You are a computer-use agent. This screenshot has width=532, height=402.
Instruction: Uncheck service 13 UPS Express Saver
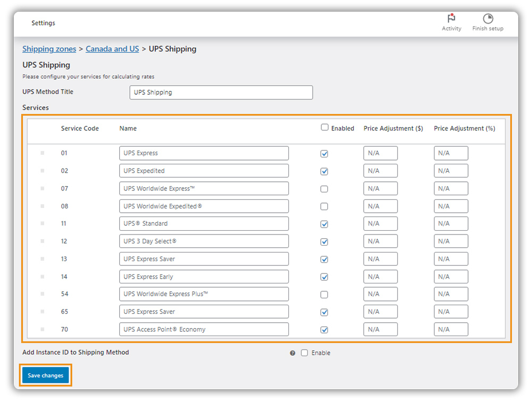(324, 259)
